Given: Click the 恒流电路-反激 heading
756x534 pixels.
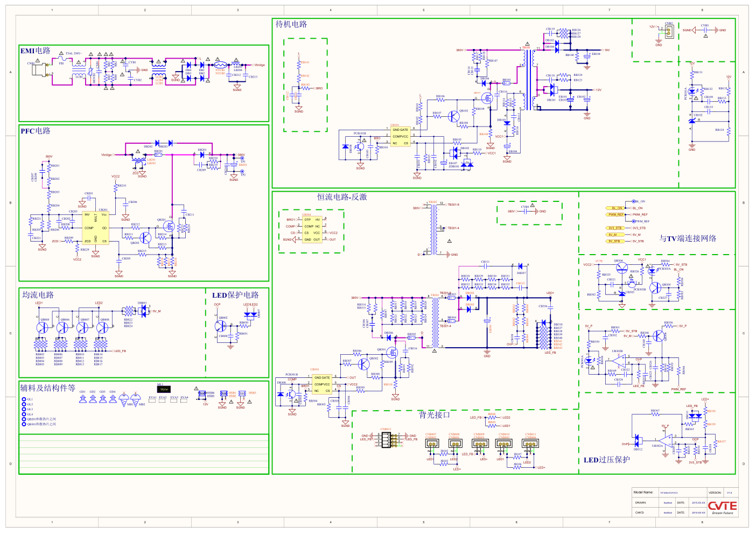Looking at the screenshot, I should click(342, 197).
